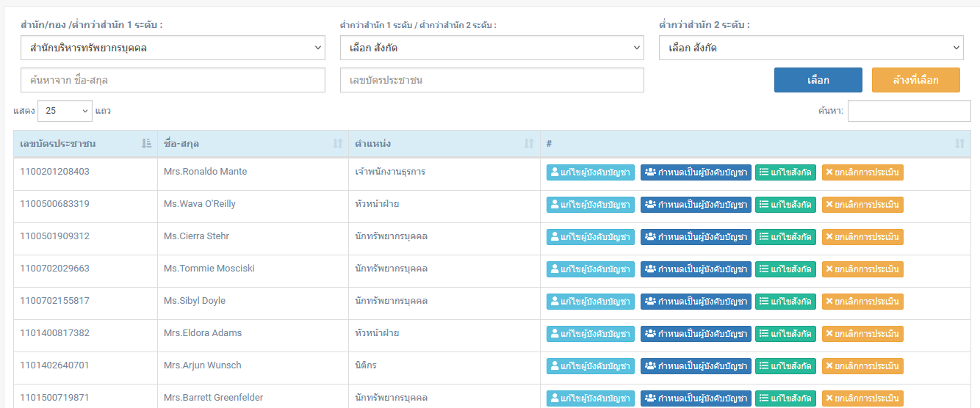
Task: Select หัวหน้าฝ่าย in Ms.Wava O'Reilly row
Action: pos(377,204)
